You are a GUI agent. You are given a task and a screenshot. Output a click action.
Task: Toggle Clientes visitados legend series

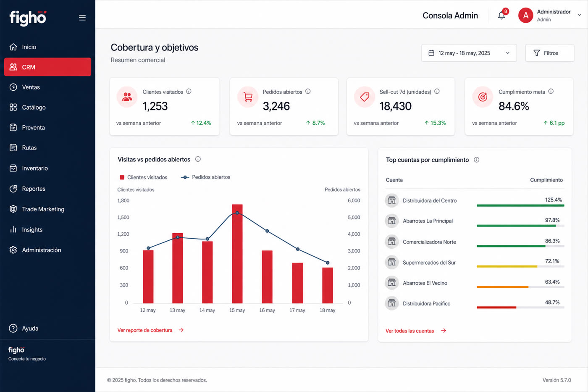(143, 177)
